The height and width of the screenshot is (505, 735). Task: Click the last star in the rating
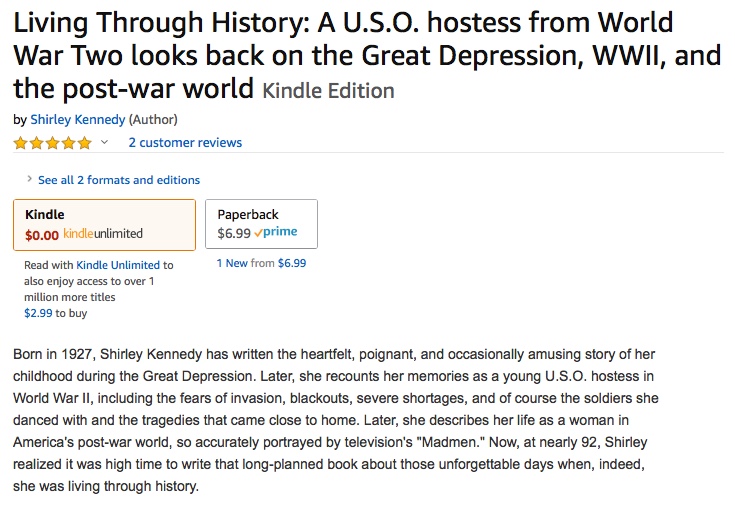pyautogui.click(x=84, y=143)
